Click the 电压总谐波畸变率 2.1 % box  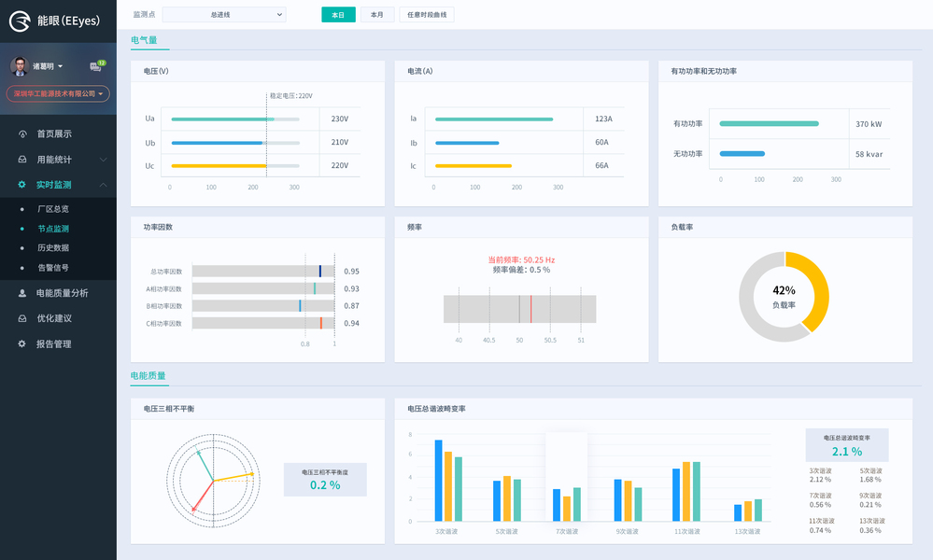click(847, 445)
